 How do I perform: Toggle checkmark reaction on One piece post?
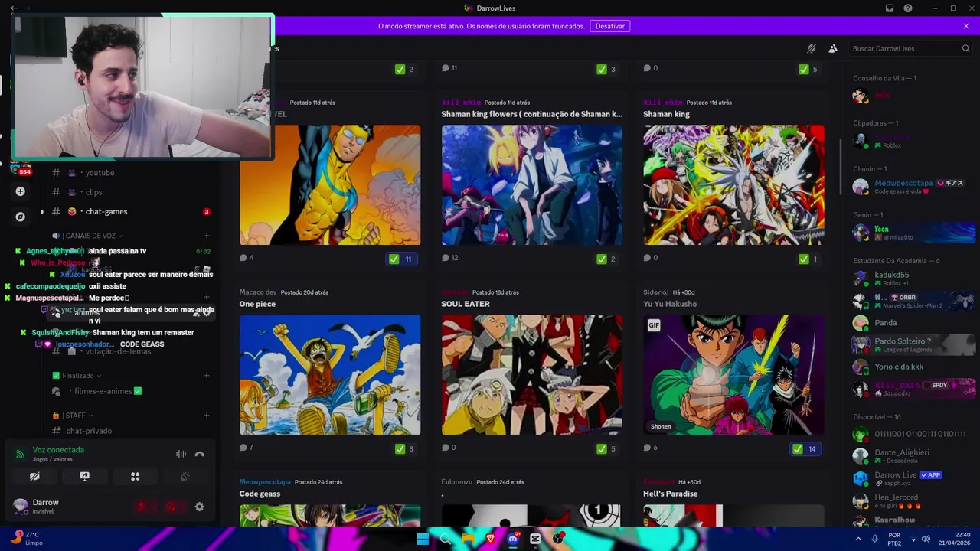coord(406,448)
